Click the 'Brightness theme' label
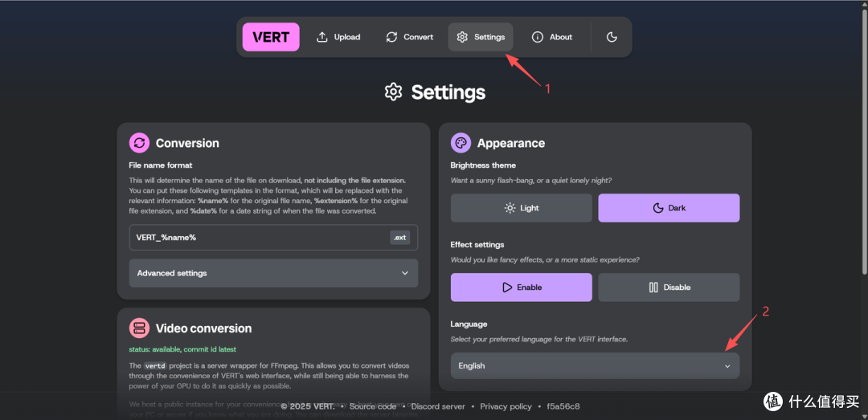This screenshot has width=868, height=420. [483, 165]
